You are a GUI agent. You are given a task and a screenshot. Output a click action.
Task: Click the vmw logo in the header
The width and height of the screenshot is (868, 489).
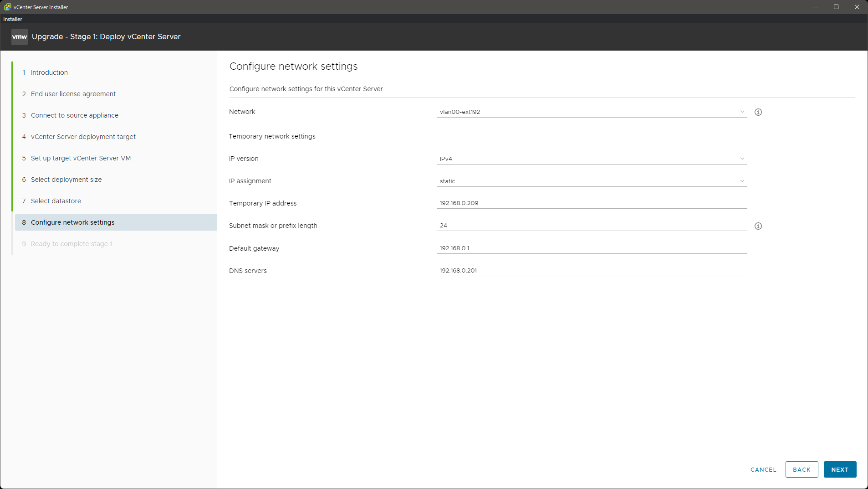pyautogui.click(x=20, y=37)
